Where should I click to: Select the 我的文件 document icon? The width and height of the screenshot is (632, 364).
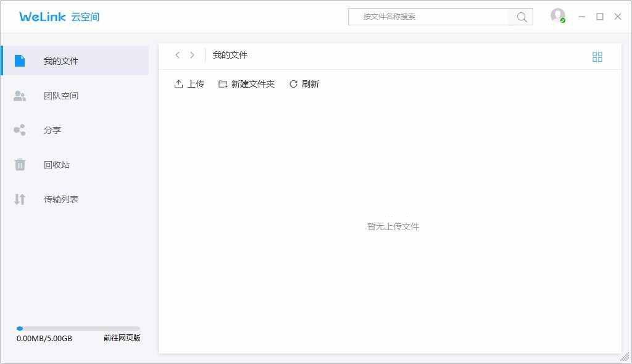click(19, 59)
